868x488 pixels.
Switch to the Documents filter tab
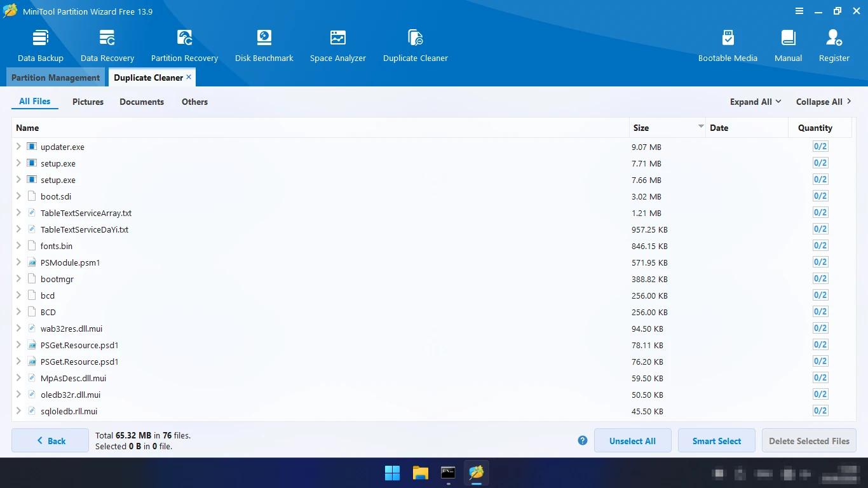pos(142,102)
